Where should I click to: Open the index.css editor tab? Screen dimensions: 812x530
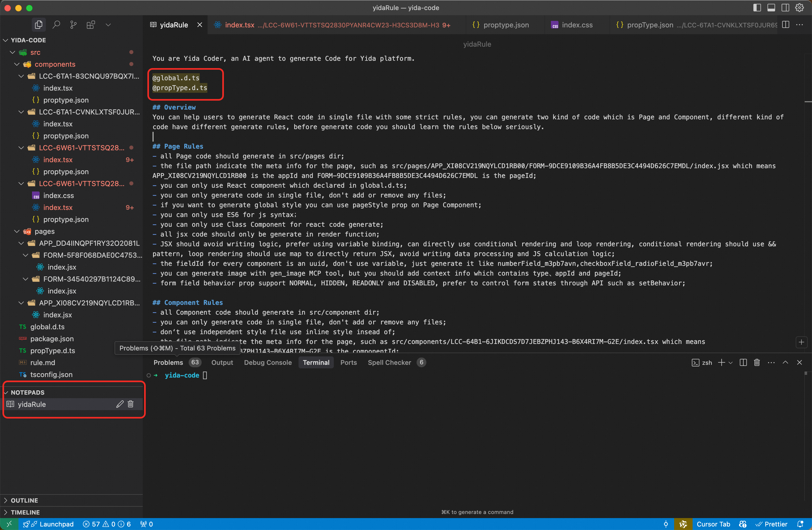(x=577, y=25)
